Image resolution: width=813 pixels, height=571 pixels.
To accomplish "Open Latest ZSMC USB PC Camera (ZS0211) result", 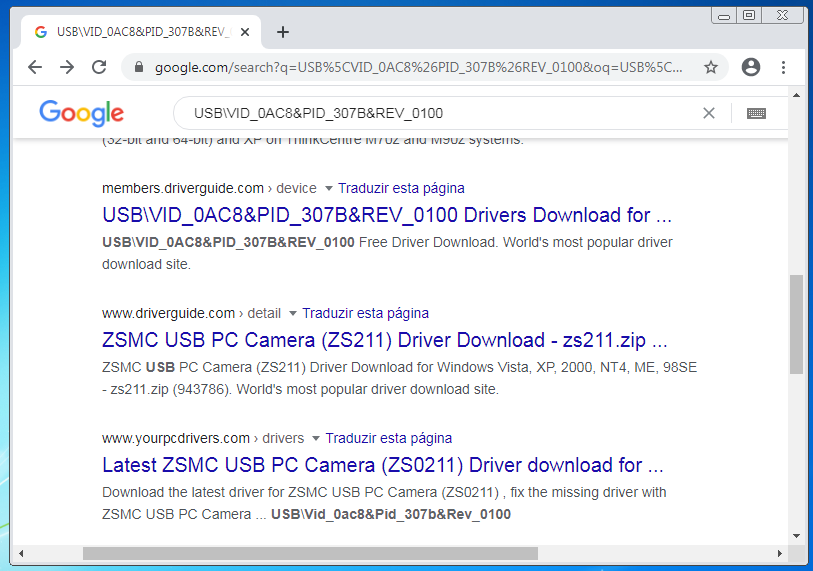I will pyautogui.click(x=383, y=465).
